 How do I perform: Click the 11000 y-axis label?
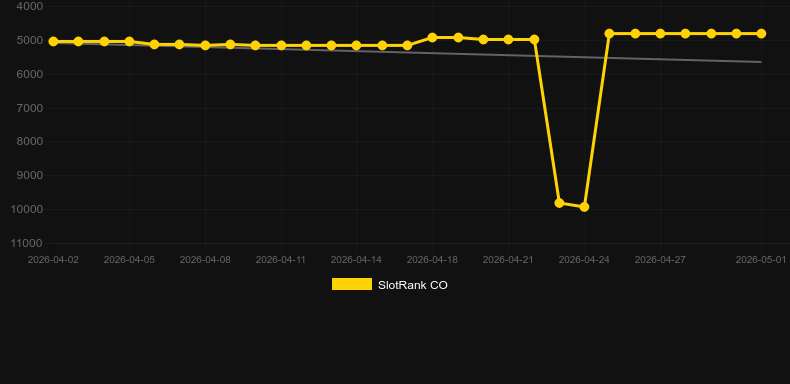[26, 243]
